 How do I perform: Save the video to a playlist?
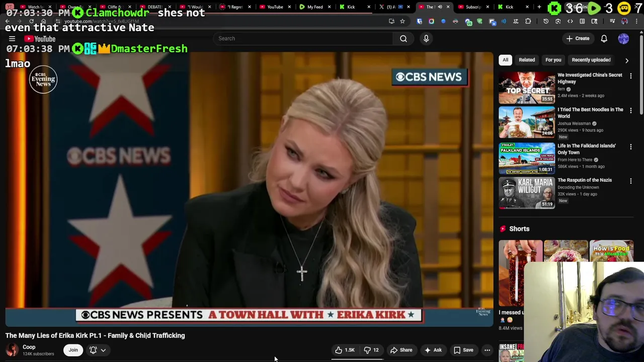point(463,350)
